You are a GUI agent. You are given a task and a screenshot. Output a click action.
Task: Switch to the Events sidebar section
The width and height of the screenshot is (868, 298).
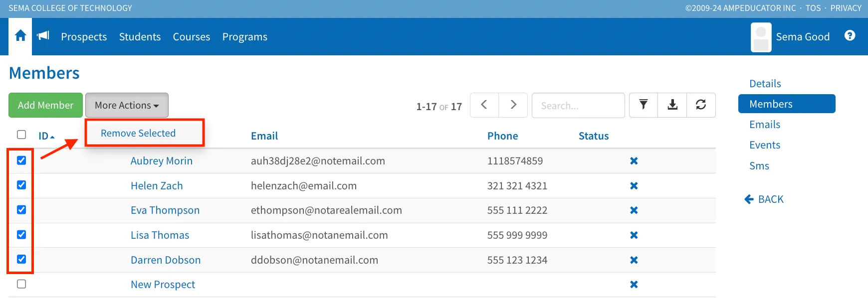[x=765, y=145]
